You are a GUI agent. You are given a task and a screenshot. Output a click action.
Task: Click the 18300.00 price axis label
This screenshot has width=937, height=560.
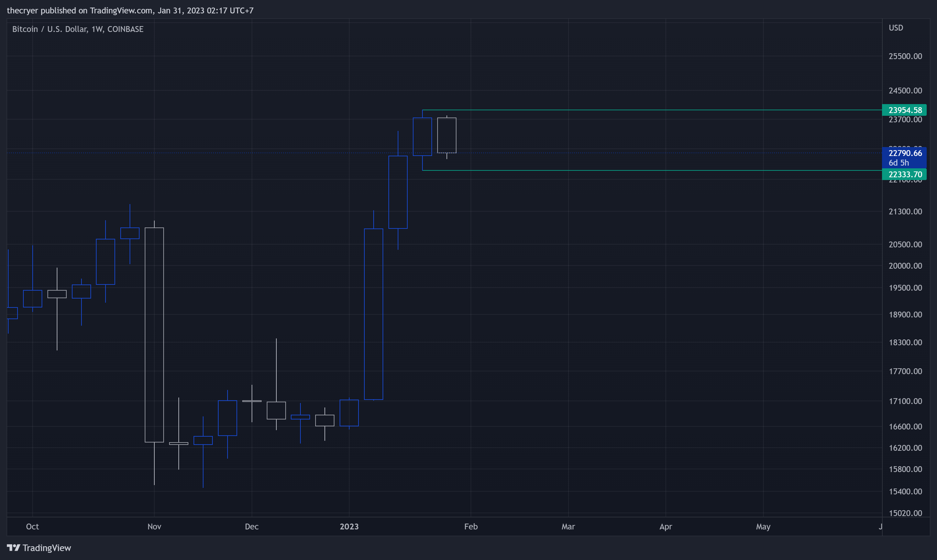pos(905,342)
